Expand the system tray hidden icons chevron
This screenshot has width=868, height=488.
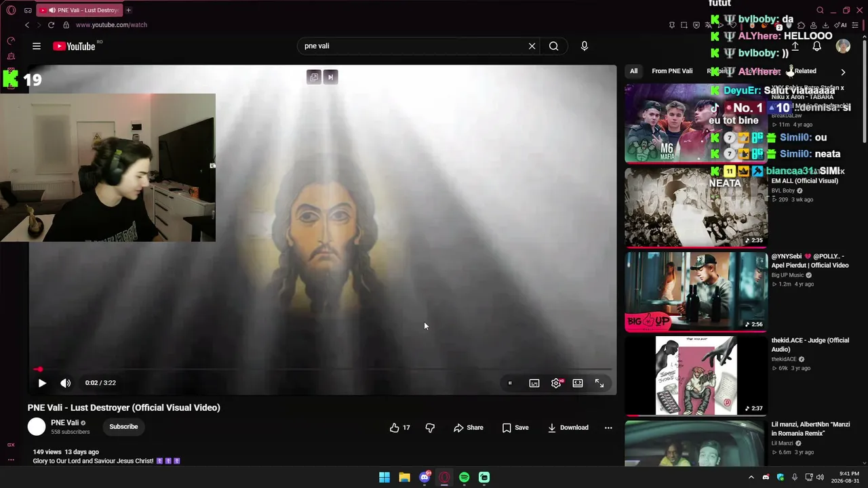click(751, 477)
